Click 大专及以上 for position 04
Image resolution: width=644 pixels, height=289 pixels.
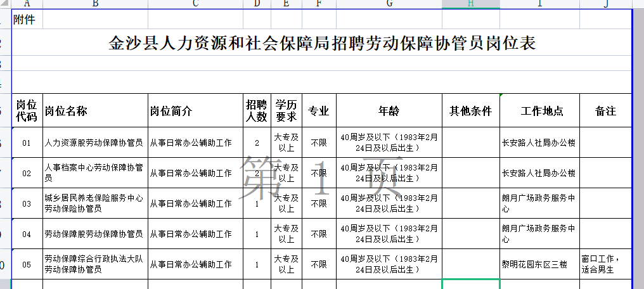[287, 234]
